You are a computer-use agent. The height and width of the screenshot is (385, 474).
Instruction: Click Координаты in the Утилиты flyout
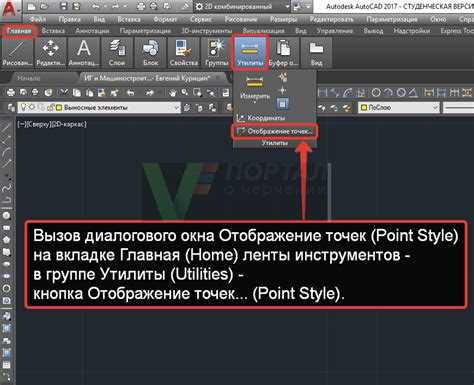coord(261,117)
